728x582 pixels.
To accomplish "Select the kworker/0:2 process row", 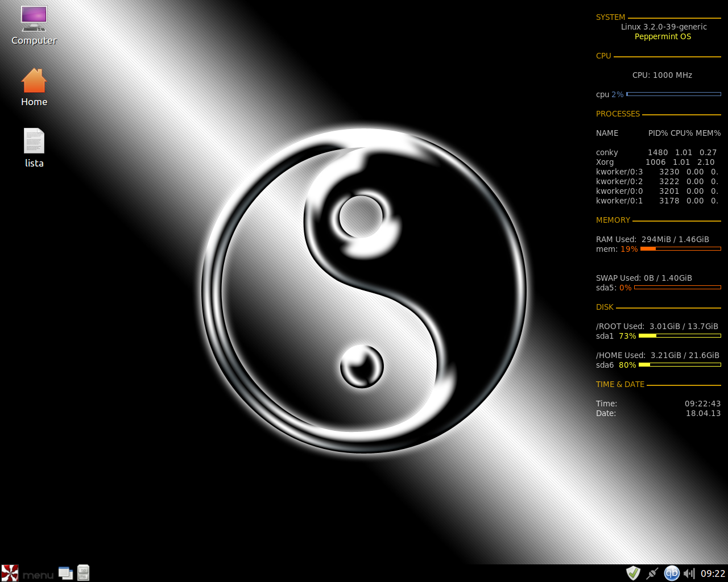I will tap(657, 181).
